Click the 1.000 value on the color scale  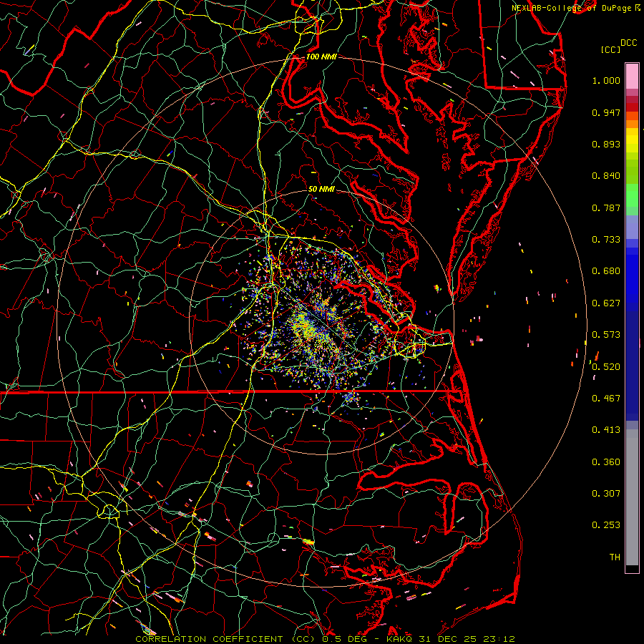[606, 80]
